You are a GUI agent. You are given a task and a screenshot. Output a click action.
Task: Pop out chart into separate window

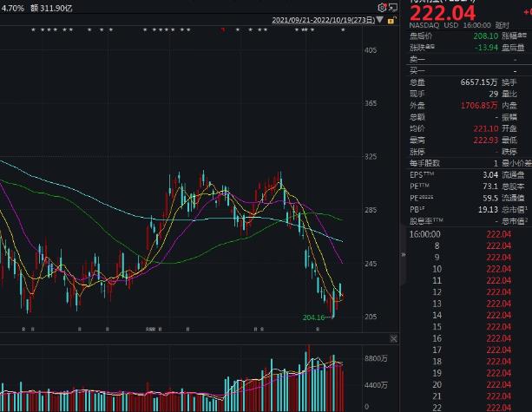pyautogui.click(x=393, y=7)
